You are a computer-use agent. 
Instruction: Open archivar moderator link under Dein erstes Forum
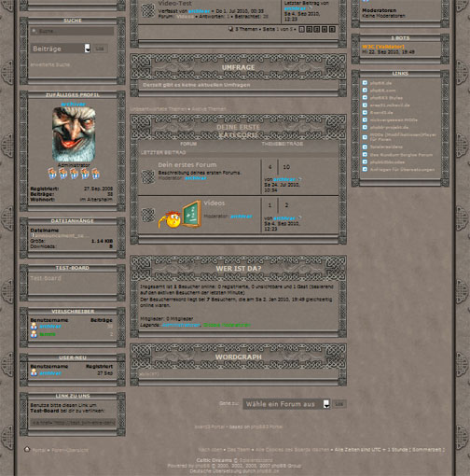coord(196,178)
